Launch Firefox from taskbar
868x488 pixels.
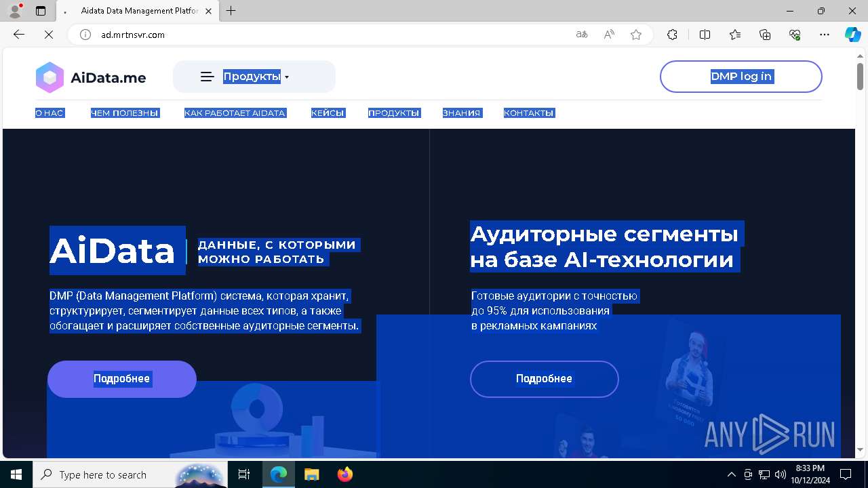(x=344, y=474)
